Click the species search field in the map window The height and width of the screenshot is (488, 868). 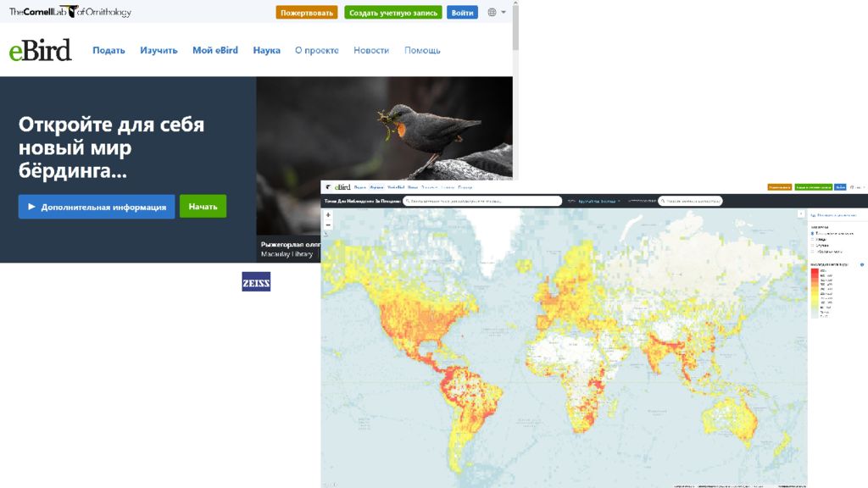tap(482, 201)
